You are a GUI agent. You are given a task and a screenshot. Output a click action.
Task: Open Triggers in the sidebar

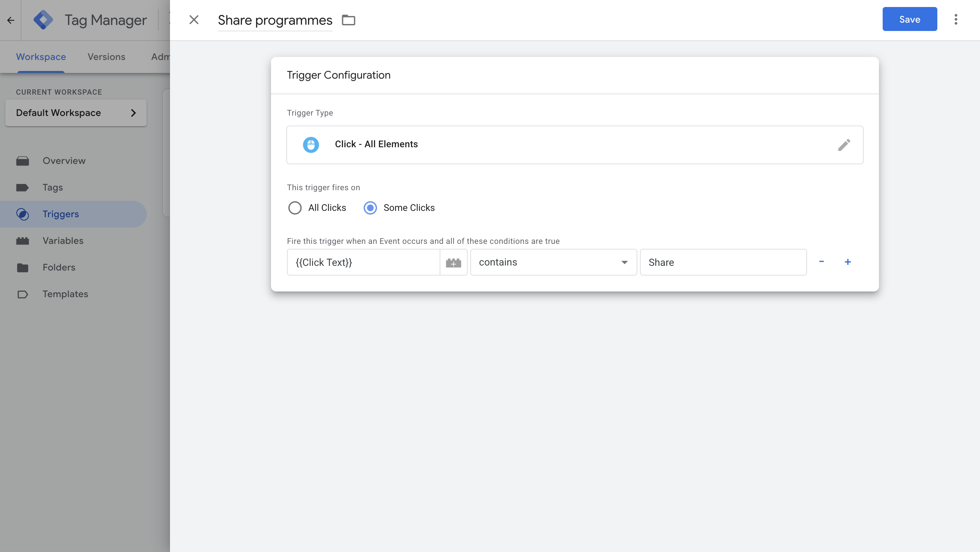73,214
